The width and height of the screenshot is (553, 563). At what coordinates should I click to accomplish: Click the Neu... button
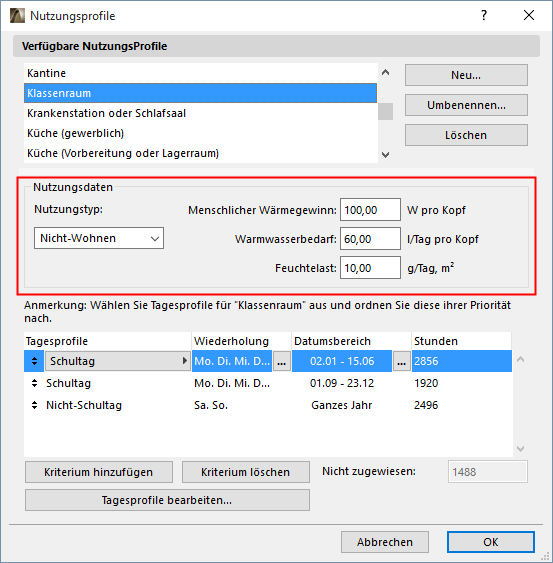coord(466,75)
